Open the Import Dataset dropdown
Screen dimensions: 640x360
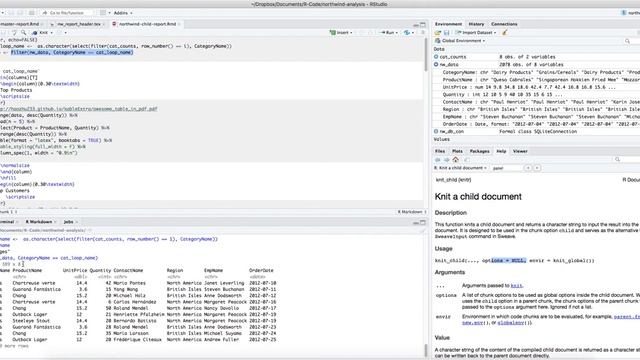click(476, 33)
